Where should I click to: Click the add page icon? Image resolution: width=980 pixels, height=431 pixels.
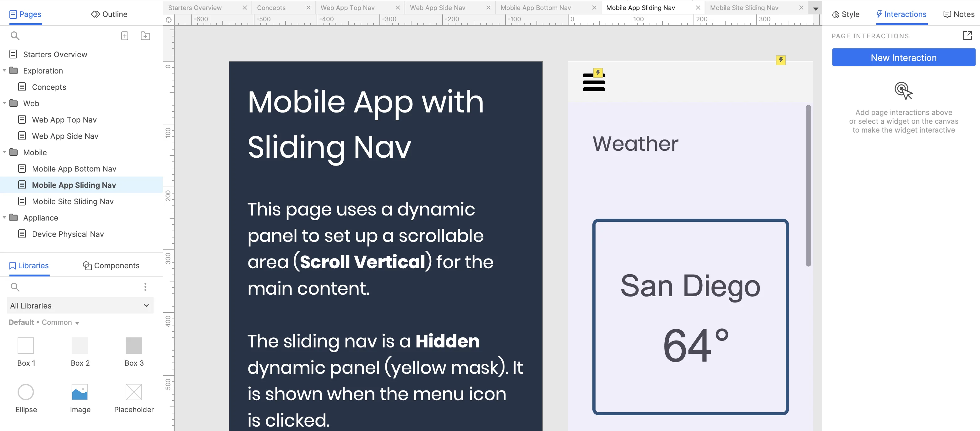tap(124, 36)
